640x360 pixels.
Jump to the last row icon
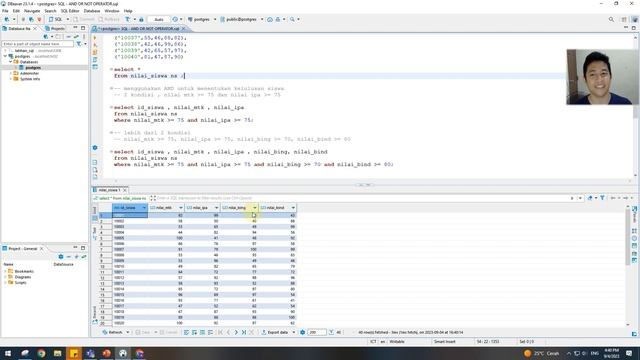tap(244, 333)
